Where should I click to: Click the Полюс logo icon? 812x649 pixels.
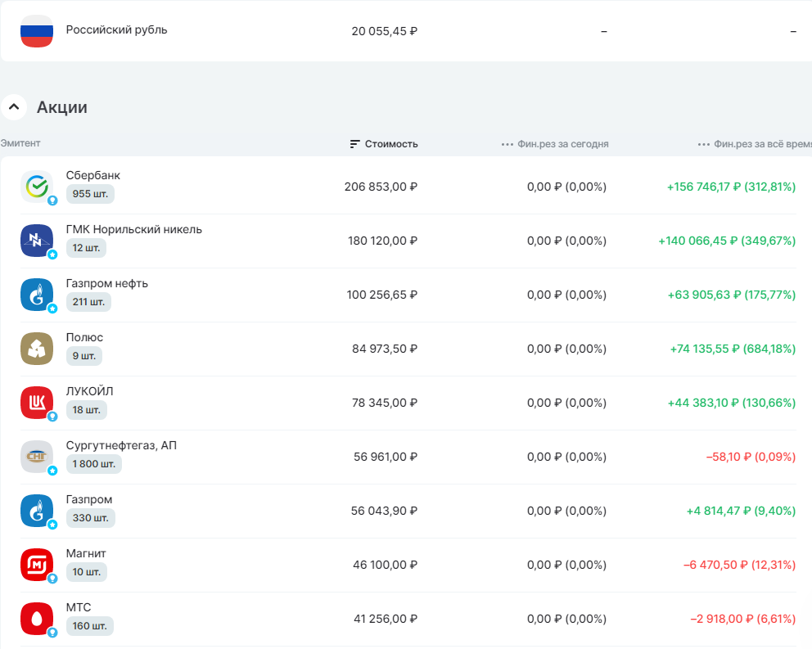(37, 349)
